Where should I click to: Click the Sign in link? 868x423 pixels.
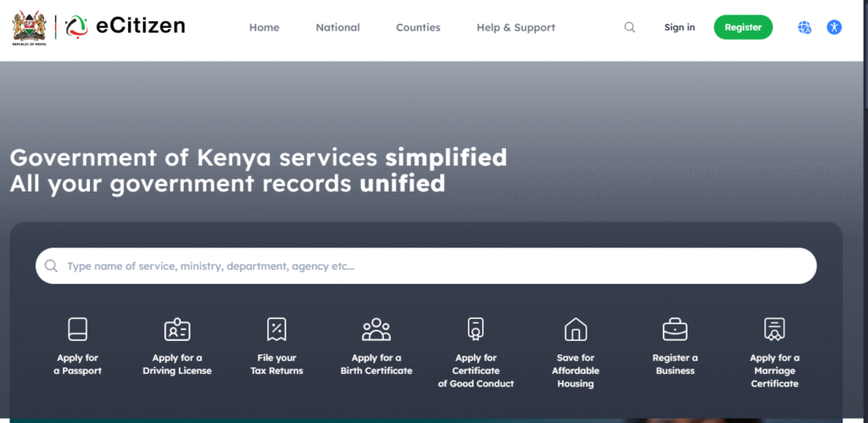(x=679, y=27)
